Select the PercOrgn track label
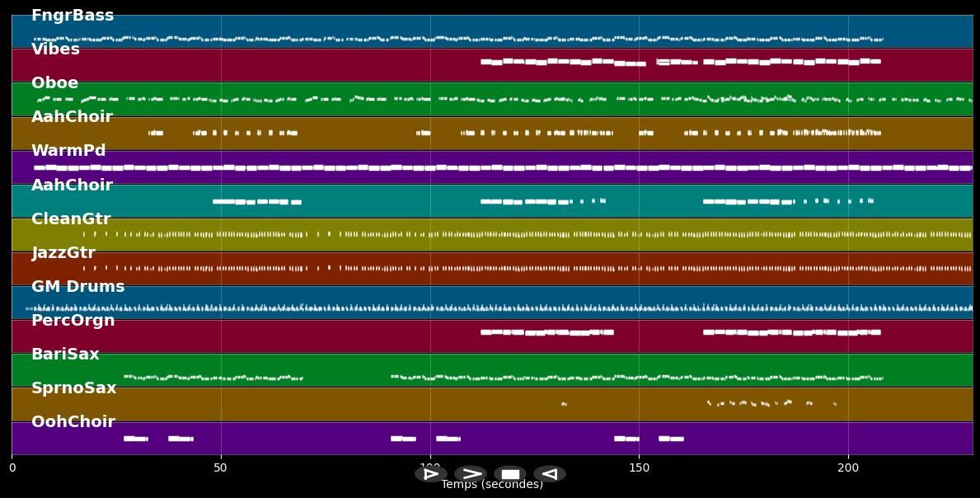This screenshot has height=498, width=980. (73, 320)
